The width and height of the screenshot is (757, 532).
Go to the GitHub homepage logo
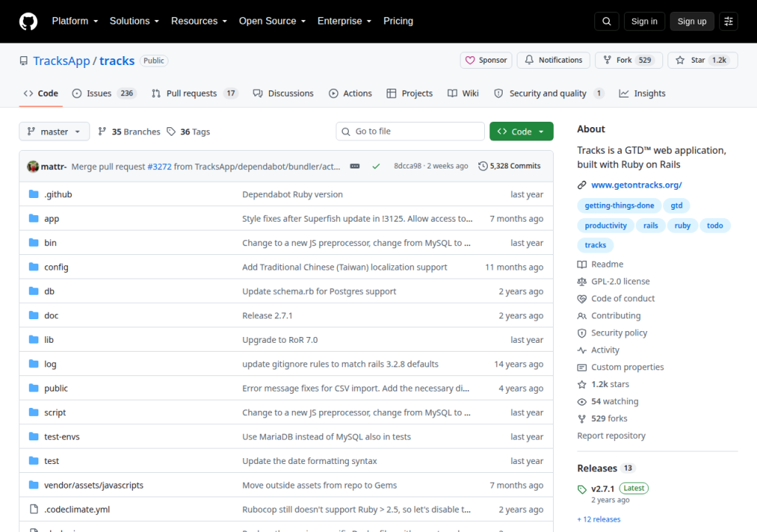click(28, 21)
